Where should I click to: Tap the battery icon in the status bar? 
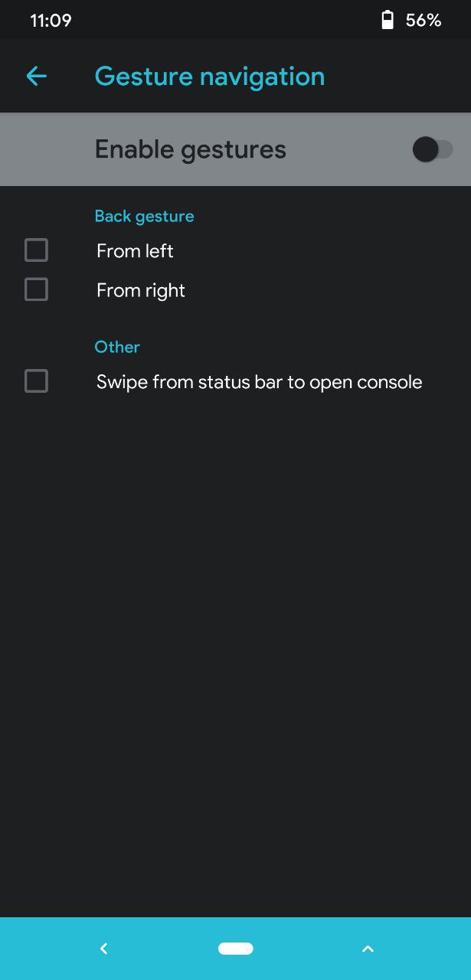tap(388, 20)
